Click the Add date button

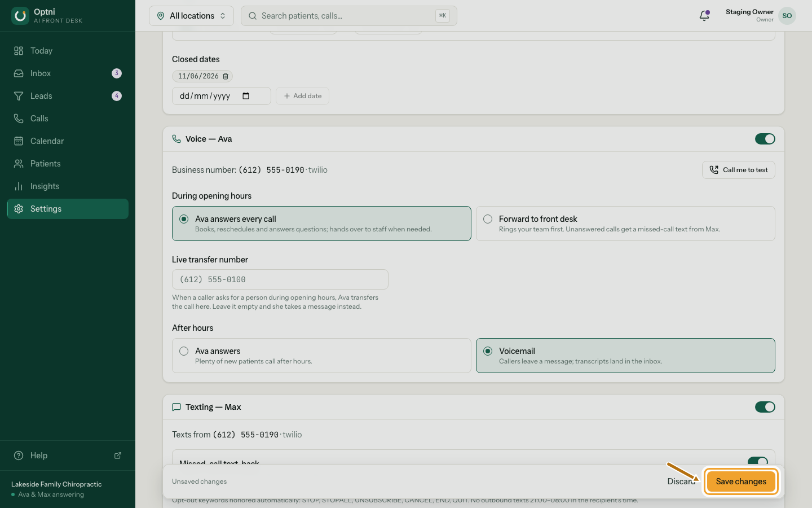click(302, 96)
